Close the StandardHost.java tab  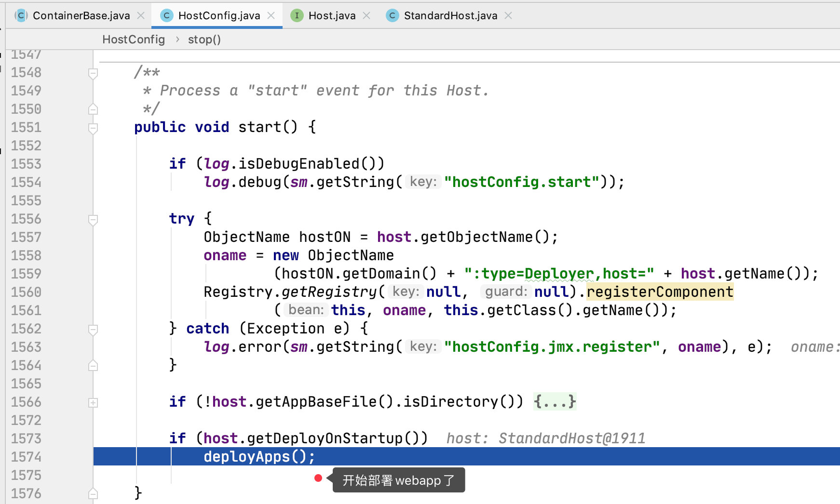[508, 15]
